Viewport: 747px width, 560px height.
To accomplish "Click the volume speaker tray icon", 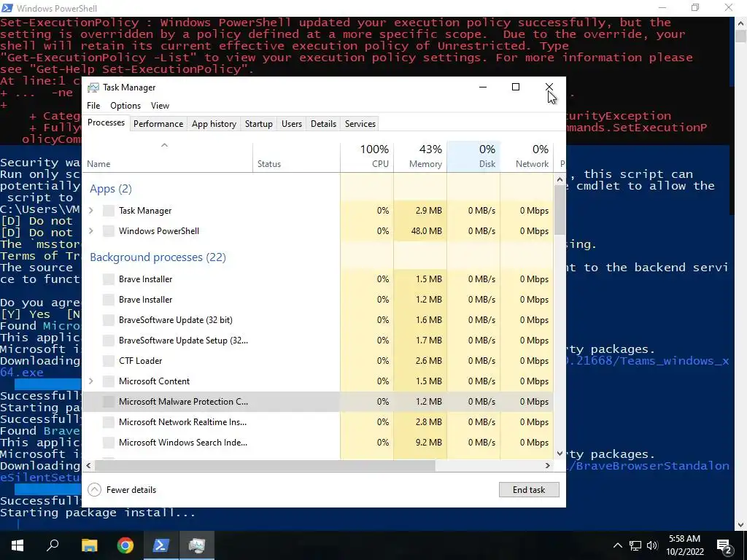I will [652, 545].
